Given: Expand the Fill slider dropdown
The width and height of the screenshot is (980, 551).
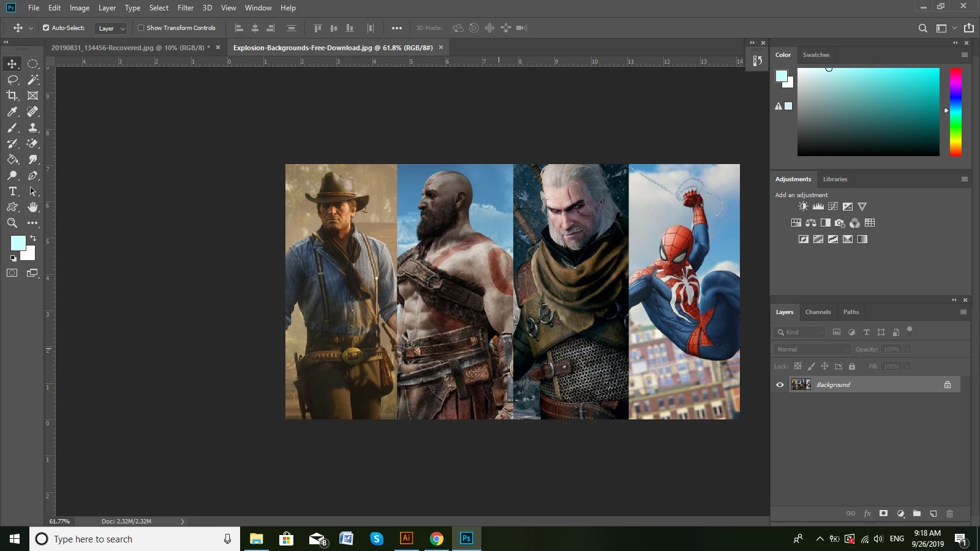Looking at the screenshot, I should [907, 366].
